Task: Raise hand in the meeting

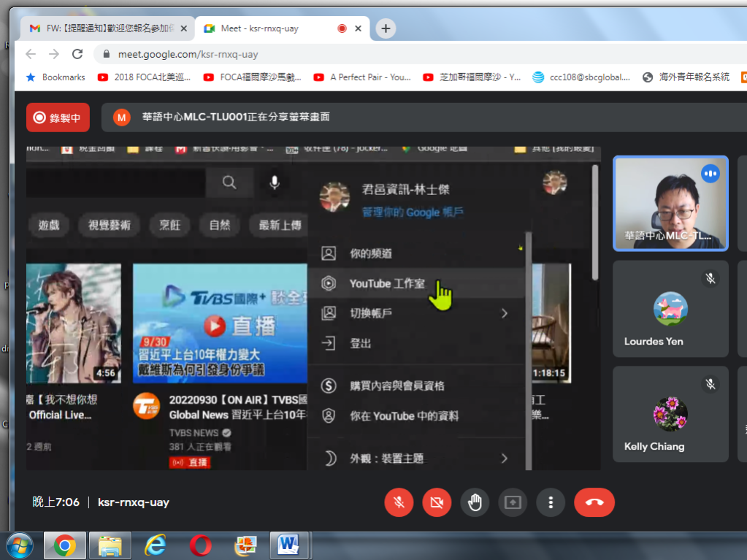Action: point(475,502)
